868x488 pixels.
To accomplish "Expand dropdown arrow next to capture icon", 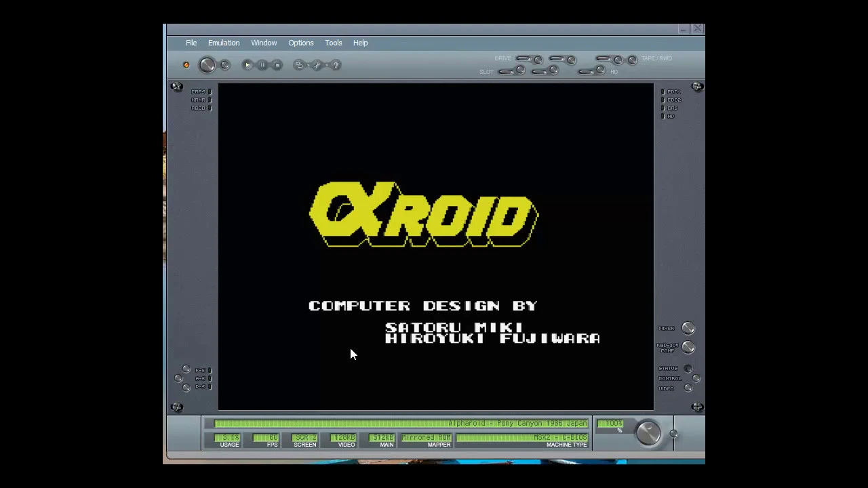I will click(x=308, y=65).
